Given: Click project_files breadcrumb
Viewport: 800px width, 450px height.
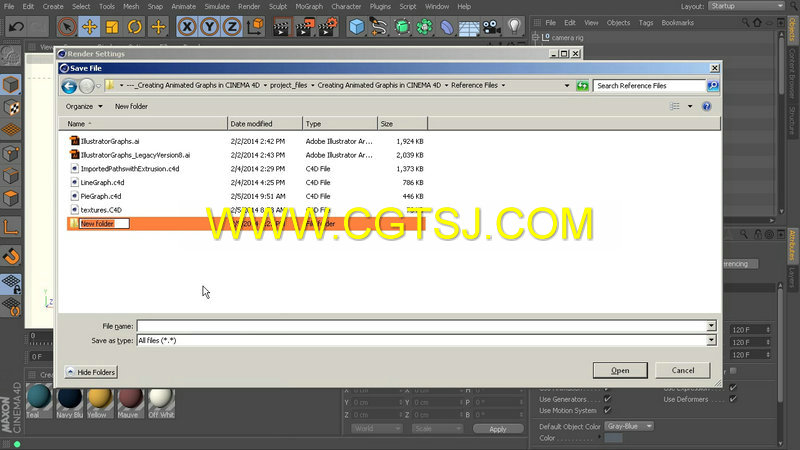Looking at the screenshot, I should [288, 85].
